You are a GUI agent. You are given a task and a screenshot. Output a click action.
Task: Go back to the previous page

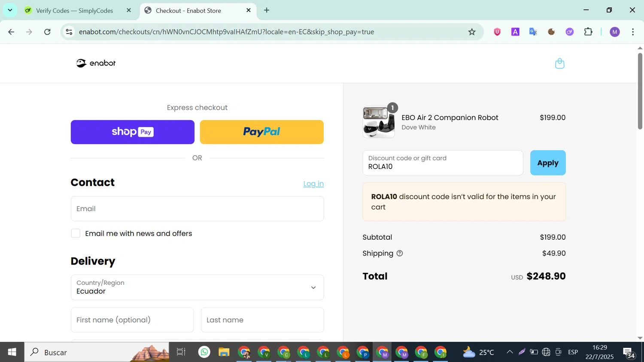click(11, 32)
